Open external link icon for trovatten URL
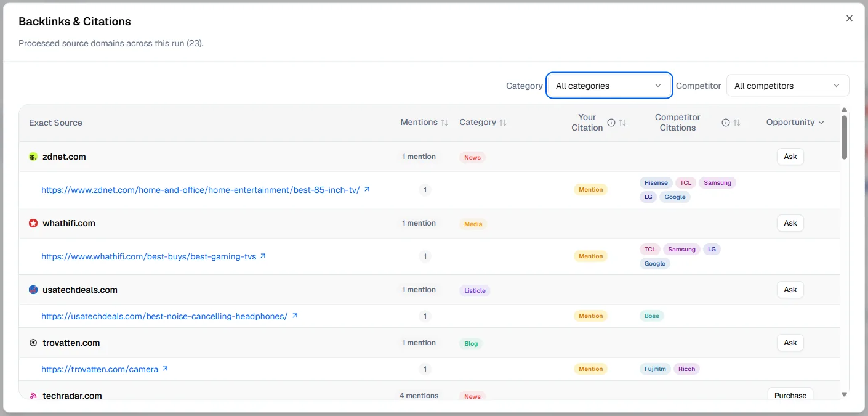This screenshot has height=416, width=868. point(165,369)
